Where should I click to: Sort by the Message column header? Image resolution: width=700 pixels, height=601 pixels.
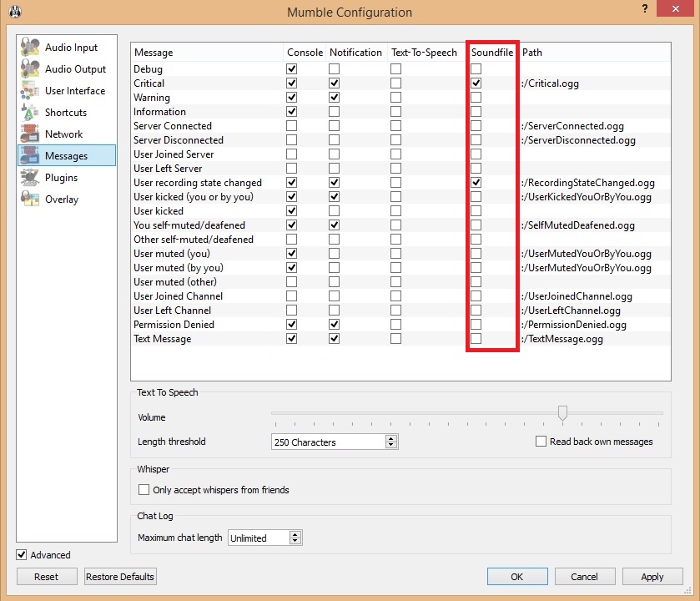click(207, 53)
